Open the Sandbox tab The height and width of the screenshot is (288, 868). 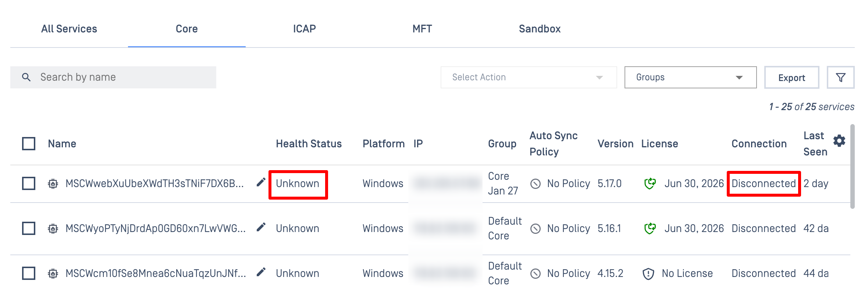tap(540, 29)
